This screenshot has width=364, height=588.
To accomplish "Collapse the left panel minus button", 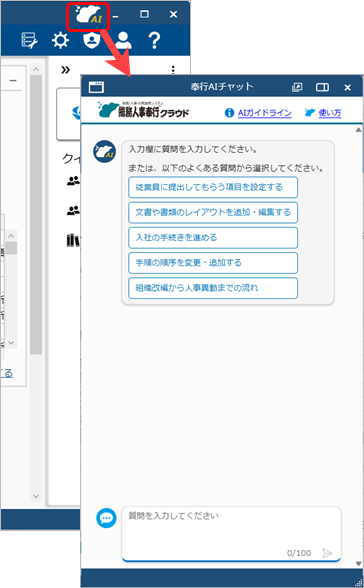I will [x=13, y=81].
